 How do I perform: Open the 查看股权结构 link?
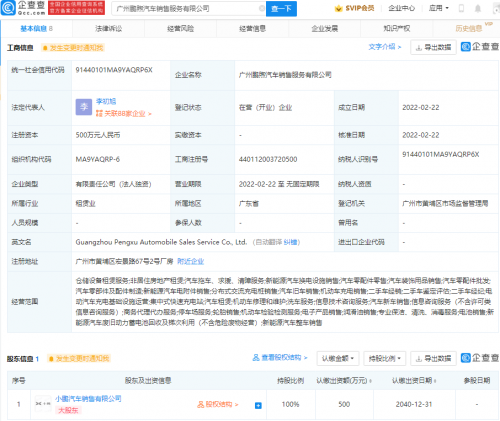(280, 358)
